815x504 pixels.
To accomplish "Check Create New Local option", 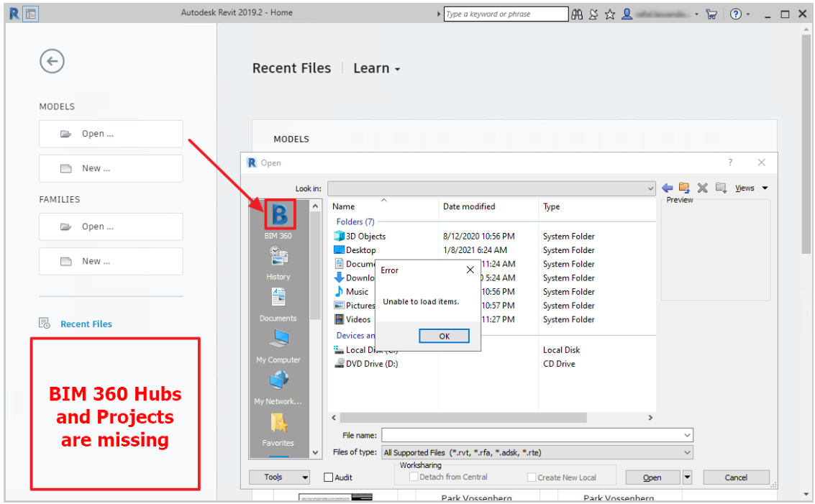I will (x=532, y=477).
